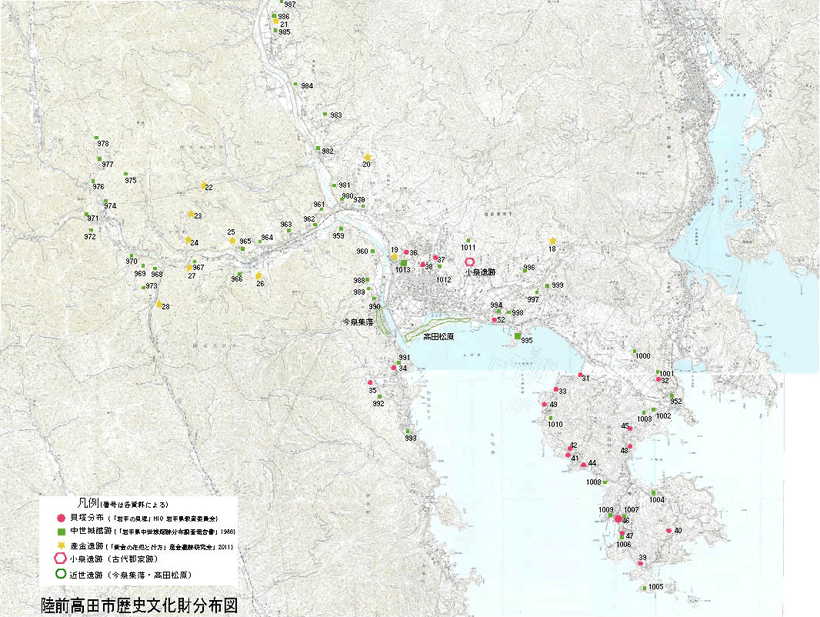The height and width of the screenshot is (617, 820).
Task: Select the green square marker 993
Action: click(408, 431)
